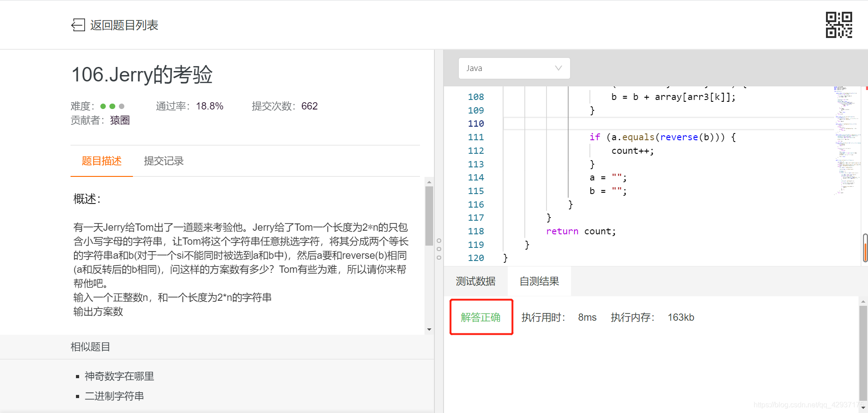The image size is (868, 413).
Task: Open the 返回题目列表 link
Action: tap(124, 25)
